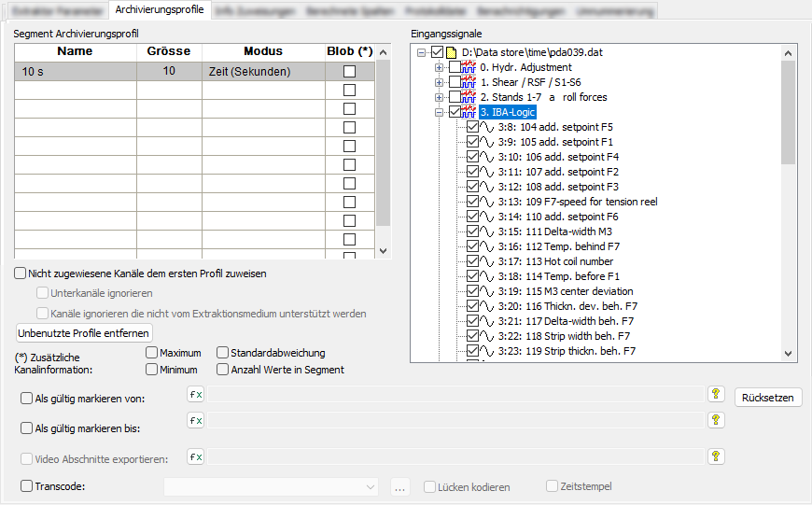Select tree row '3:12: 108 add. setpoint F3'
The image size is (812, 505).
[558, 187]
